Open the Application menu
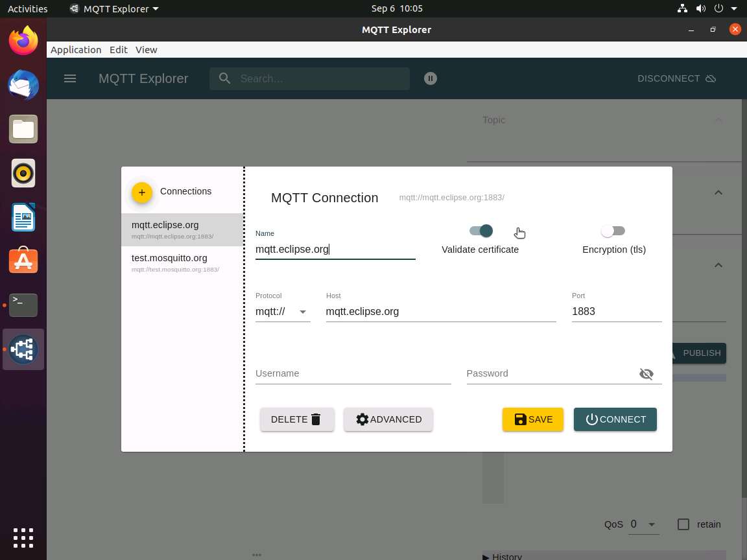747x560 pixels. [76, 49]
